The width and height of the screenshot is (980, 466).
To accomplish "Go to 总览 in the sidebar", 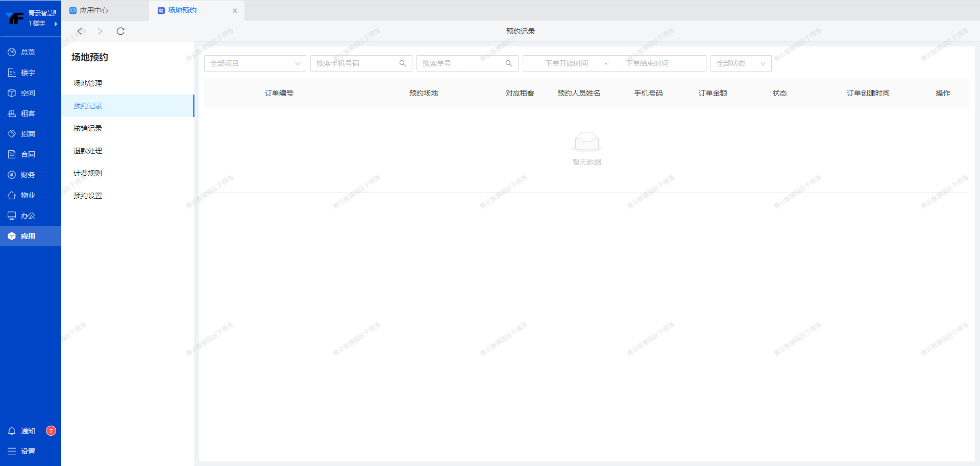I will click(28, 52).
